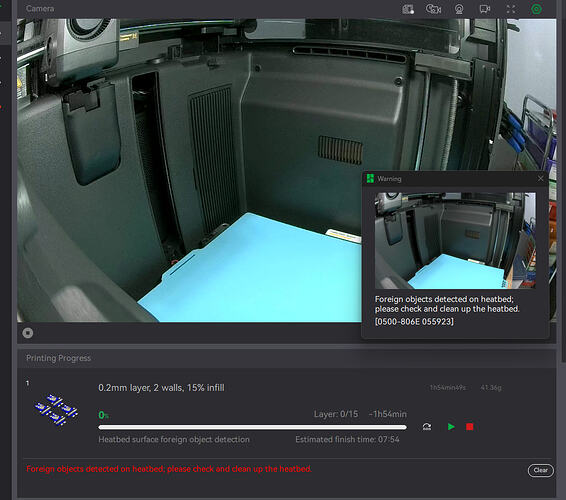Click the plate preview thumbnail

point(56,409)
